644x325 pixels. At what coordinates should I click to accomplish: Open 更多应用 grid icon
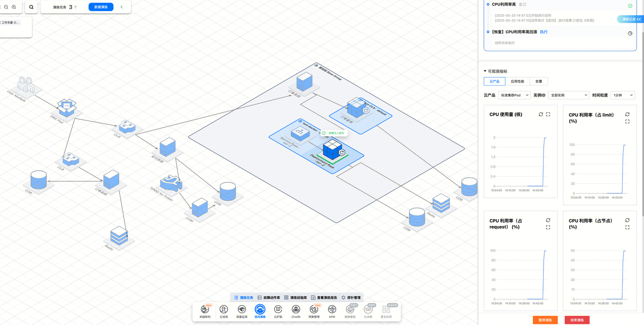click(x=386, y=311)
